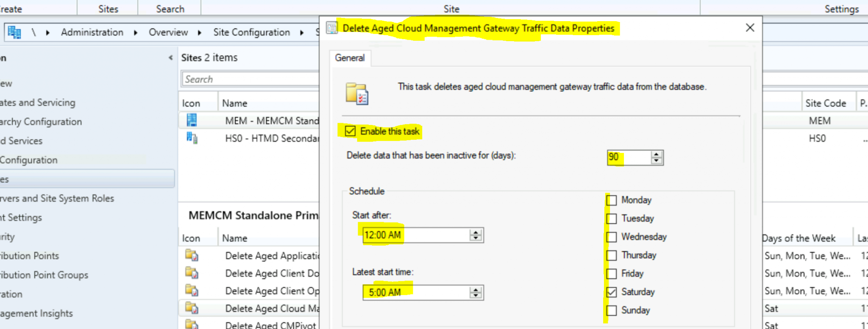Viewport: 868px width, 329px height.
Task: Select Cloud Services navigation item
Action: [21, 141]
